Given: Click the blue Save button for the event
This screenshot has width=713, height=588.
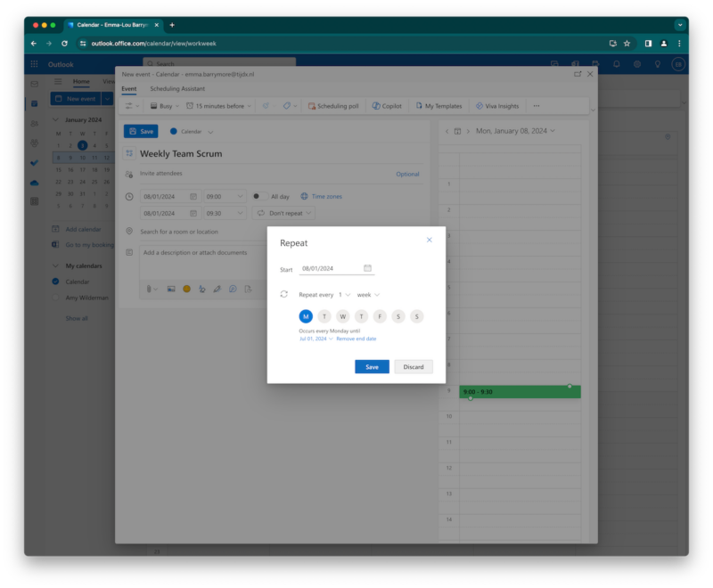Looking at the screenshot, I should pos(141,131).
